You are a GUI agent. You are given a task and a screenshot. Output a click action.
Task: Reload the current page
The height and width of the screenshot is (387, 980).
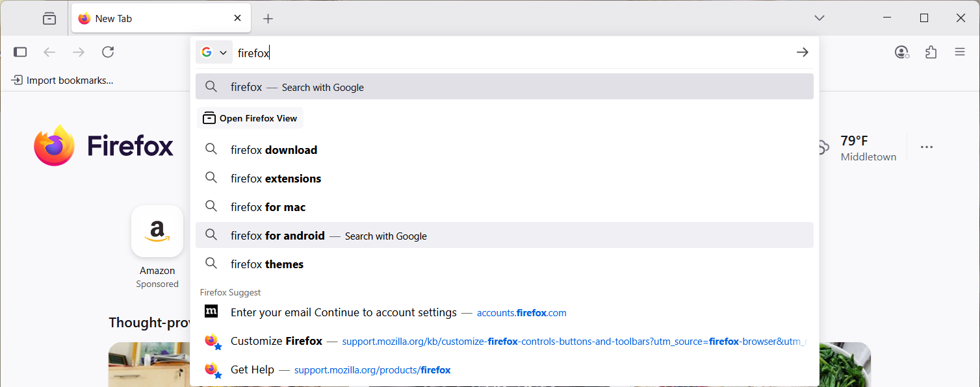click(108, 52)
